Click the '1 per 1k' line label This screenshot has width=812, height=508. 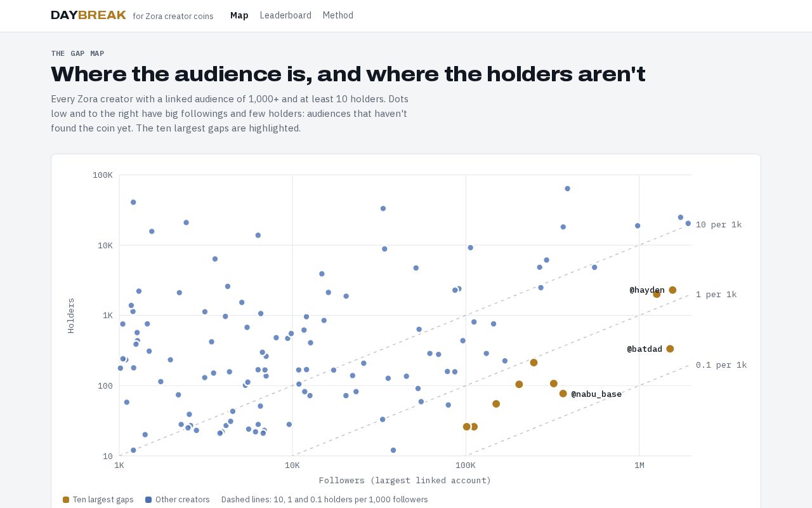[x=716, y=294]
